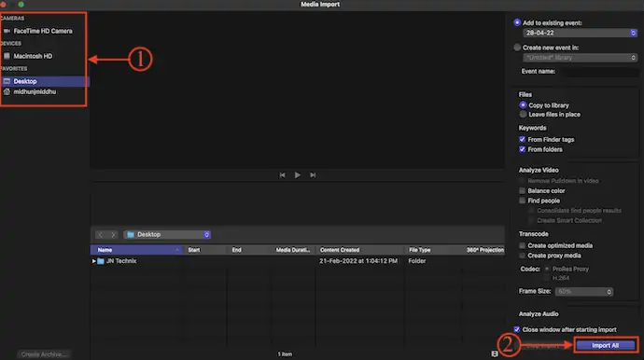The height and width of the screenshot is (360, 644).
Task: Toggle Close window after starting import
Action: coord(517,329)
